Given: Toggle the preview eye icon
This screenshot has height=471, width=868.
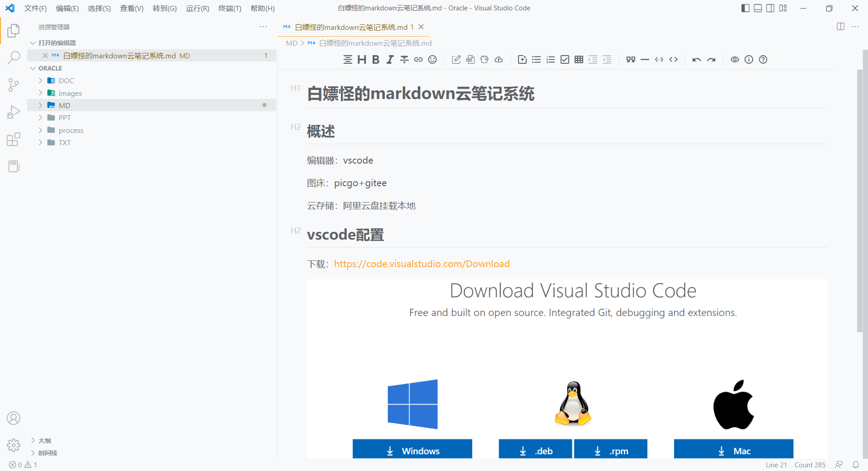Looking at the screenshot, I should point(735,60).
